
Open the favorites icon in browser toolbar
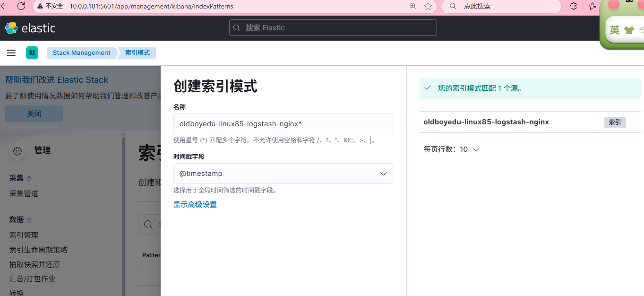pos(592,6)
